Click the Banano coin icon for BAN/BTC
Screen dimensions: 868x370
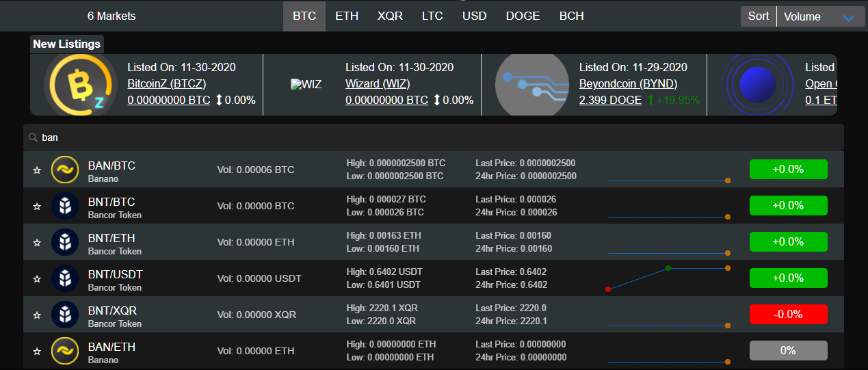pyautogui.click(x=65, y=170)
